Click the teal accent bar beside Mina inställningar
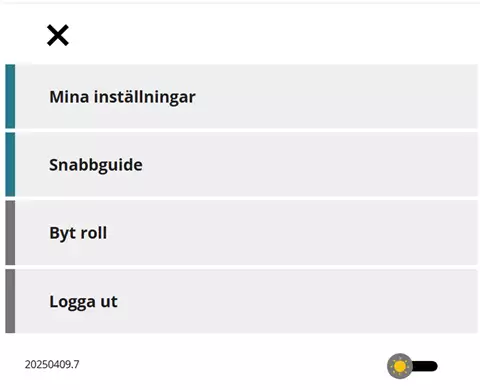 pos(10,96)
